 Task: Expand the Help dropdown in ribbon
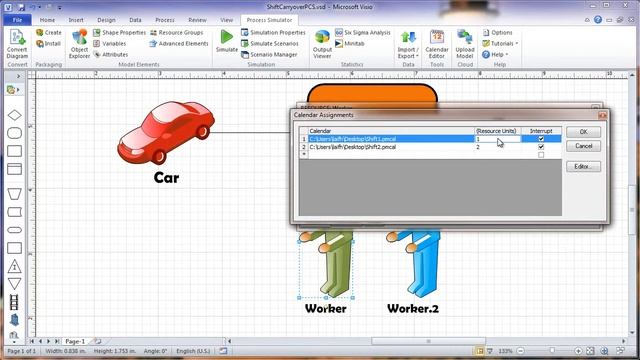(495, 54)
